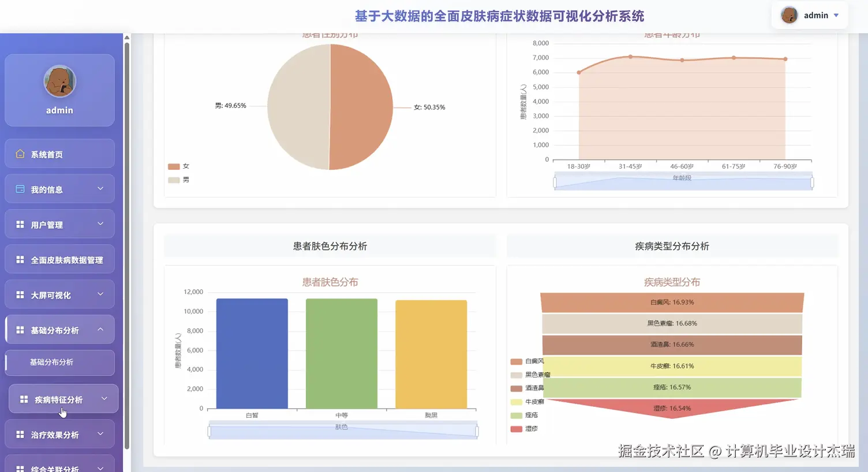Click the 患者肤色分布 chart title
This screenshot has height=472, width=868.
[330, 282]
